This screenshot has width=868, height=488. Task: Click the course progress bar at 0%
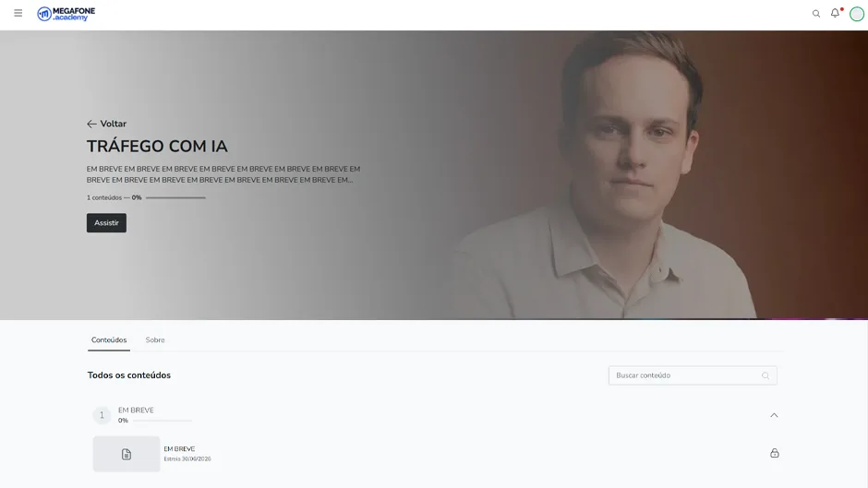coord(175,197)
